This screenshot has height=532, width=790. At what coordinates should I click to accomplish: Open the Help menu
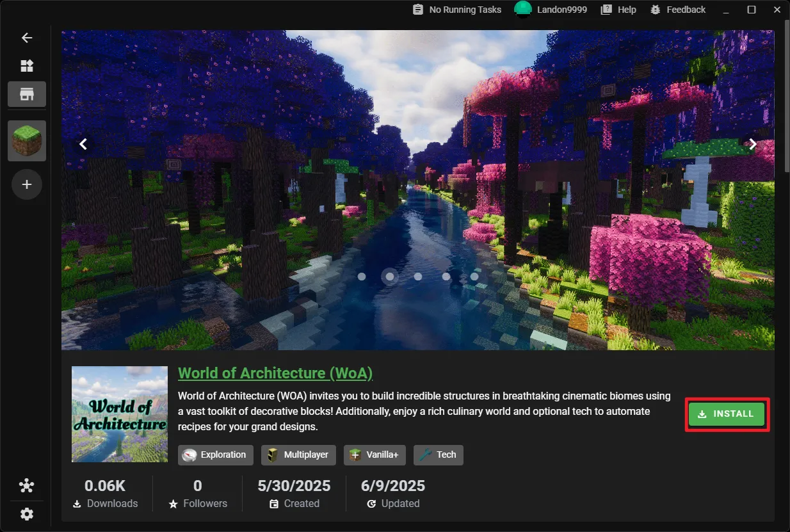(x=618, y=10)
